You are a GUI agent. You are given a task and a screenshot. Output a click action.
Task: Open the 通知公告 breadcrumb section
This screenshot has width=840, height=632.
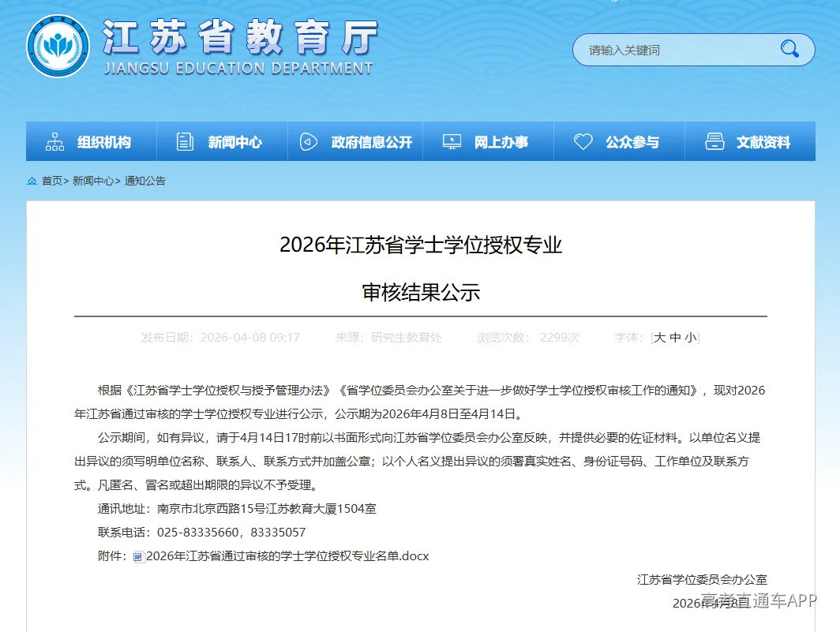(x=147, y=180)
